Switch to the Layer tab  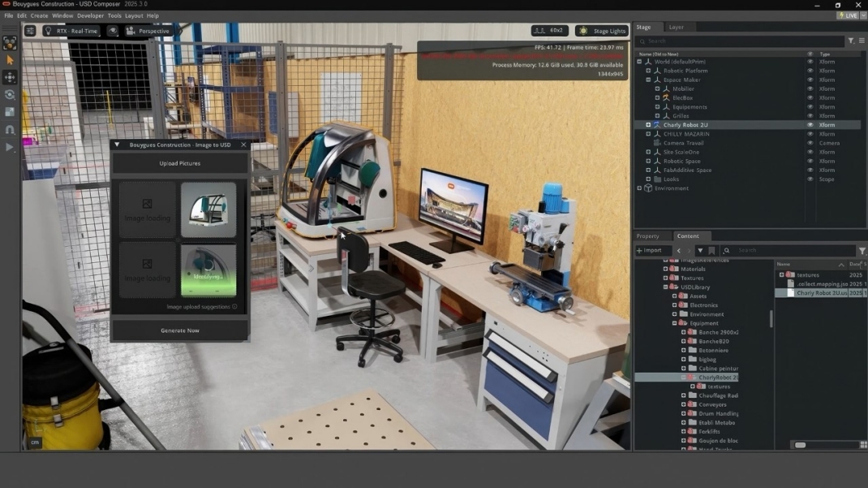pos(676,27)
